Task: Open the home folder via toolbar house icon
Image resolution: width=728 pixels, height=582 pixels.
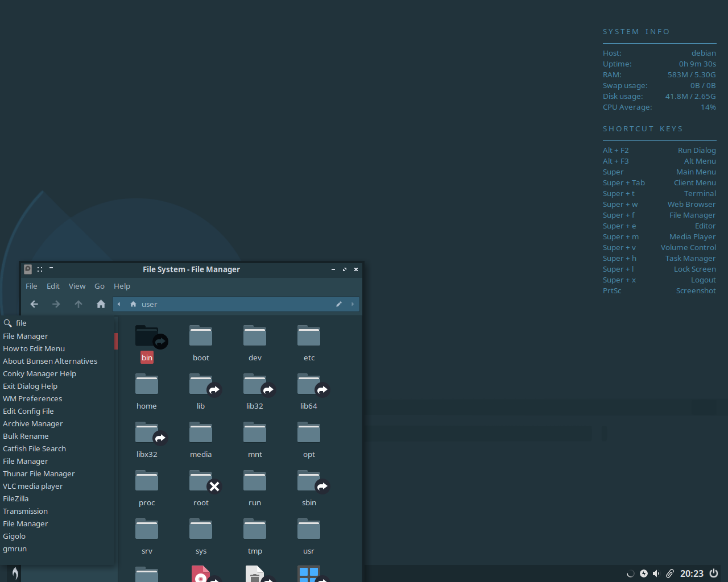Action: pos(101,304)
